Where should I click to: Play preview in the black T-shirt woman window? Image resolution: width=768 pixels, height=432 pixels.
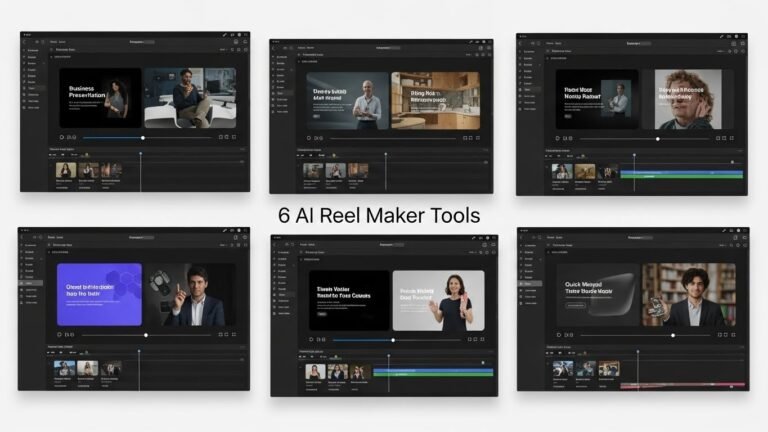pos(311,339)
